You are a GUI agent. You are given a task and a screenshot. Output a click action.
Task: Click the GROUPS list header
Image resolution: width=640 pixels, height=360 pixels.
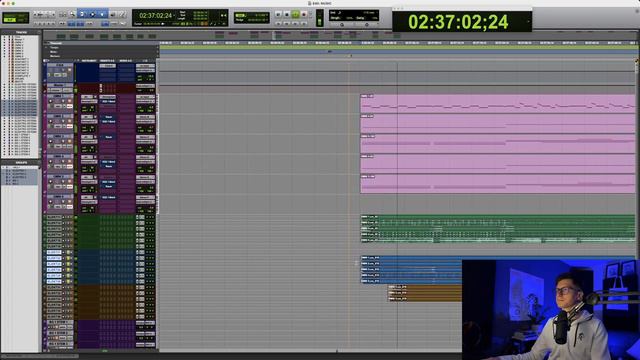(x=21, y=162)
